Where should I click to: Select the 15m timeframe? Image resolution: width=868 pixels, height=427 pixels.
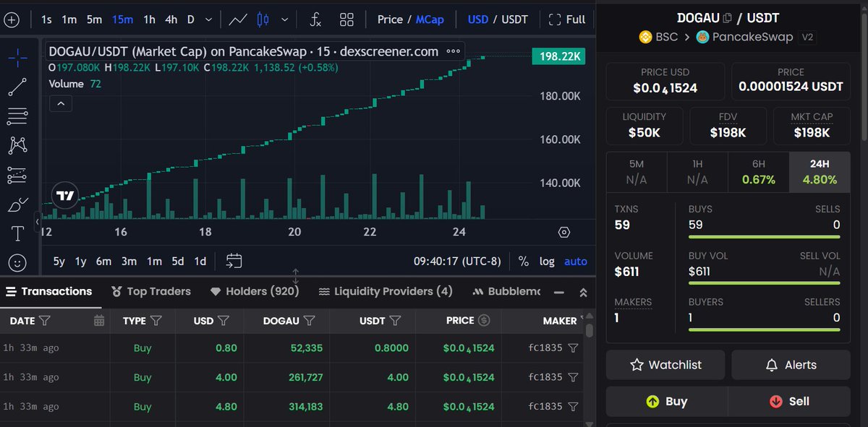coord(122,20)
